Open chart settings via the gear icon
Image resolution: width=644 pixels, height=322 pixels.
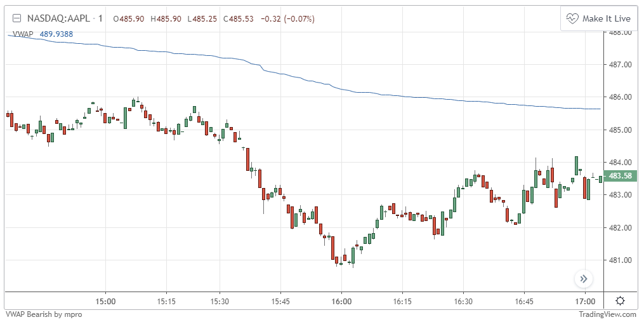(x=619, y=300)
